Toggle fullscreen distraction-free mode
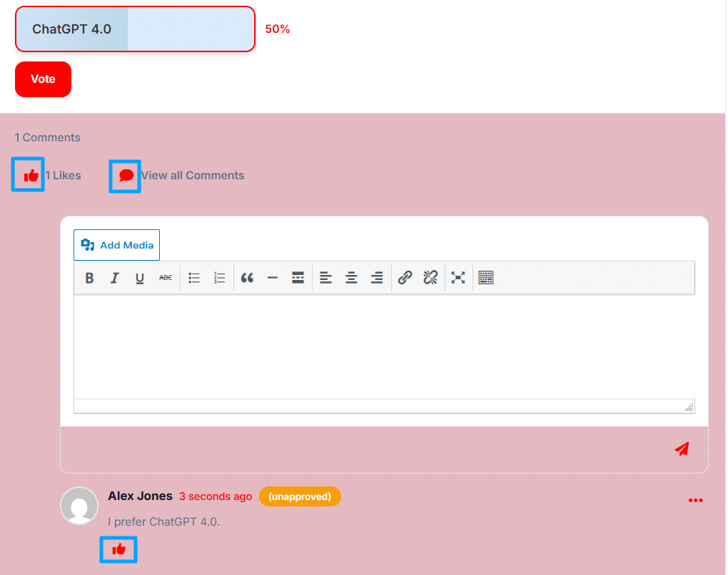The width and height of the screenshot is (728, 575). tap(458, 278)
